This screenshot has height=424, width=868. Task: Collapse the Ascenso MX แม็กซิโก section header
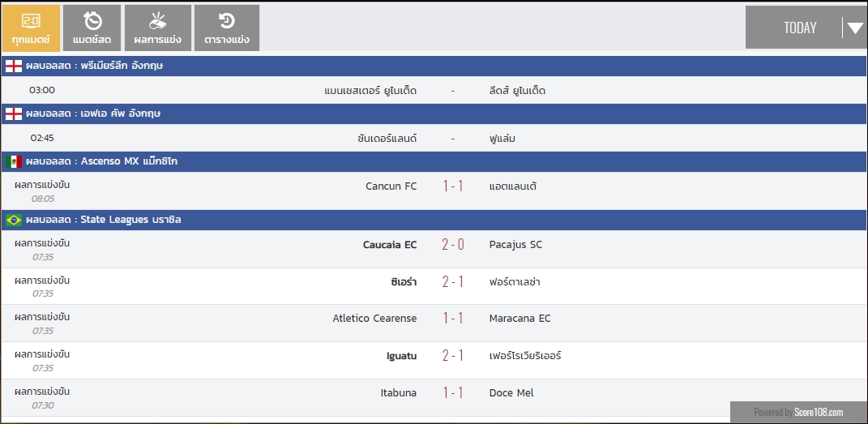434,161
